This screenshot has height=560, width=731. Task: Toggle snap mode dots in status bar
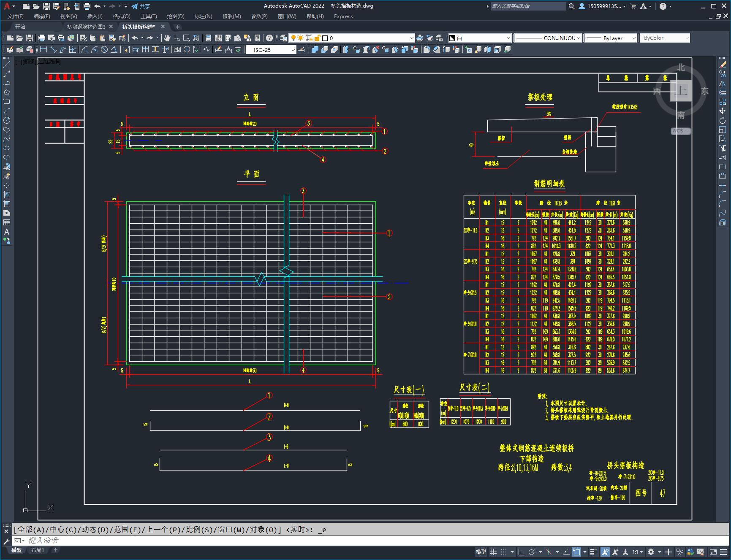point(504,552)
